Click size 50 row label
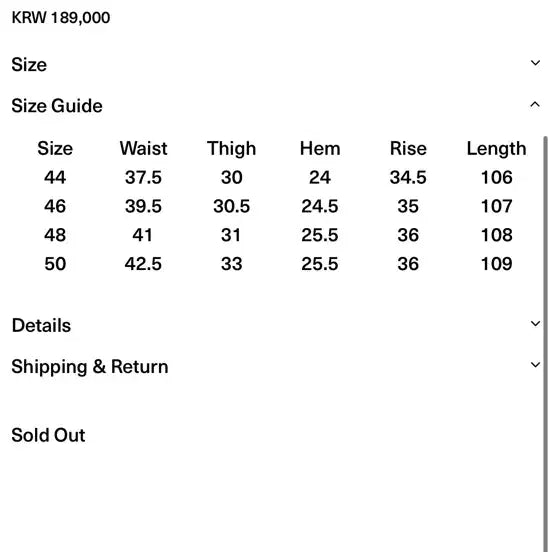This screenshot has height=552, width=552. point(55,264)
